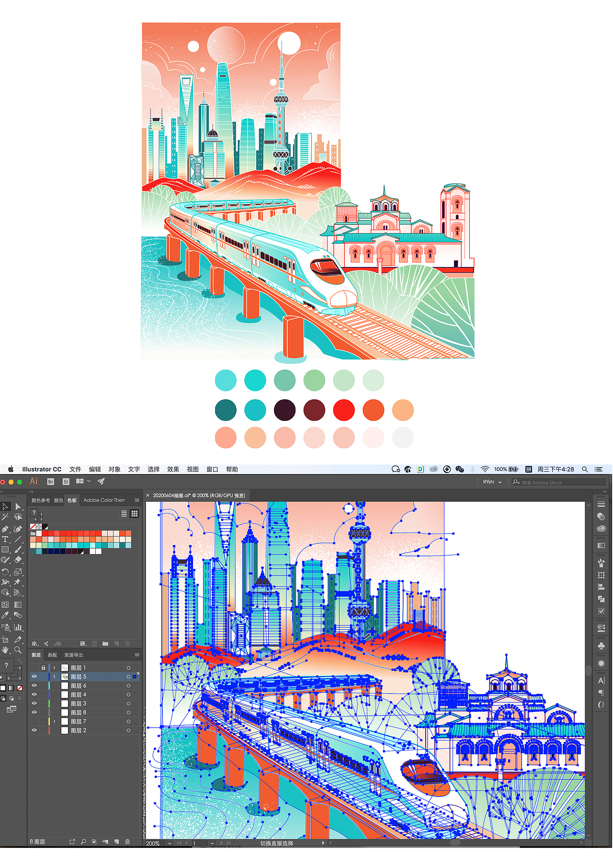This screenshot has height=868, width=613.
Task: Unlock 图层 1 via lock icon
Action: (44, 668)
